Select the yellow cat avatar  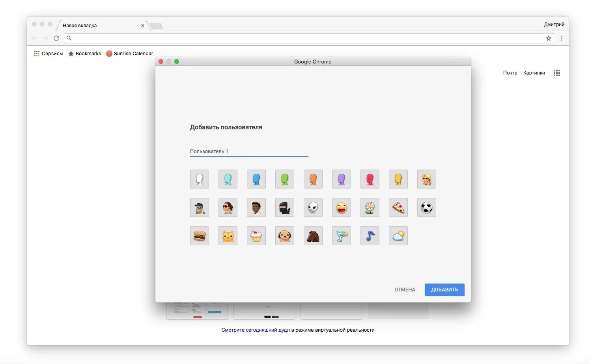tap(228, 236)
